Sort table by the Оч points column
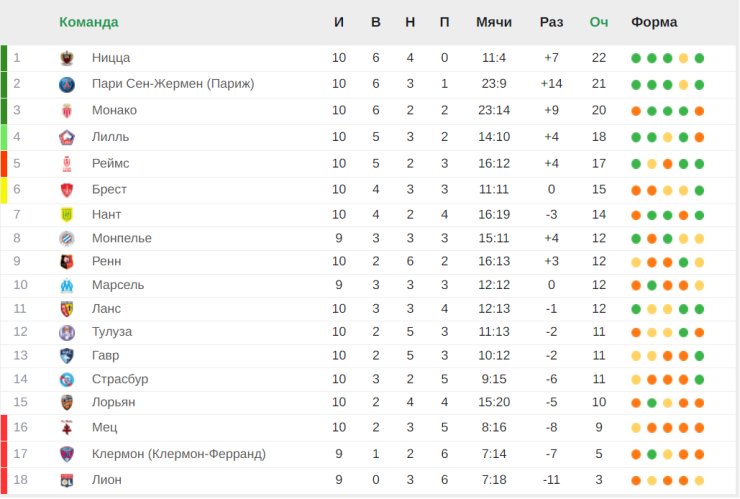740x499 pixels. point(598,22)
